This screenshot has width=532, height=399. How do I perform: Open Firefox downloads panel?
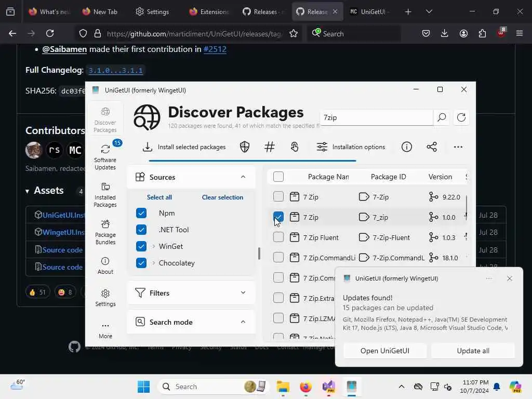coord(445,33)
